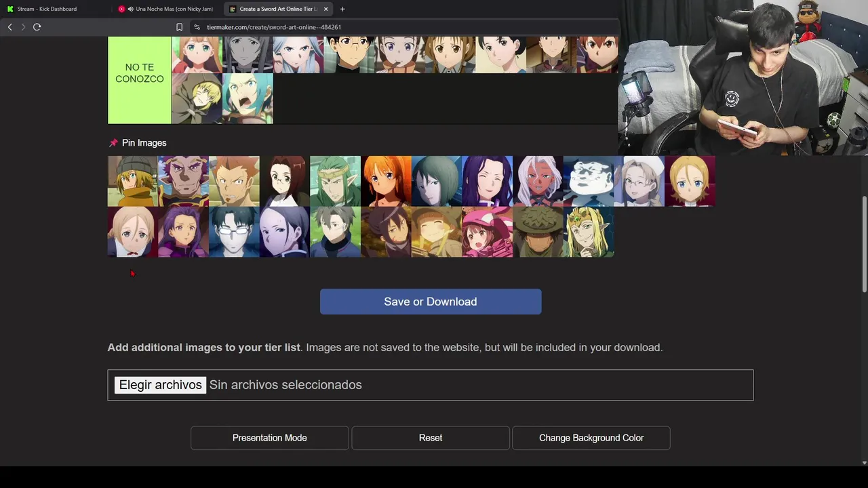Select the pale woman with dark blue hair
868x488 pixels.
[x=285, y=232]
